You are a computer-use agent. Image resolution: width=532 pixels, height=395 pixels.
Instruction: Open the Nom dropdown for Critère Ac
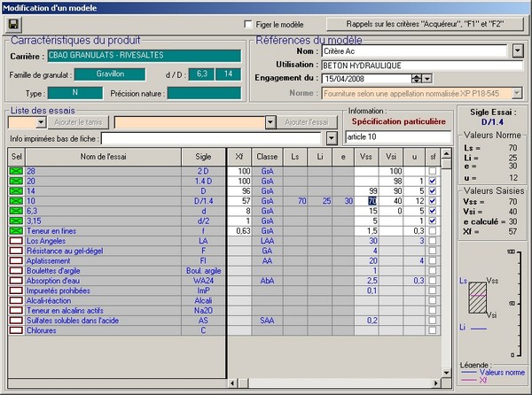pyautogui.click(x=519, y=52)
